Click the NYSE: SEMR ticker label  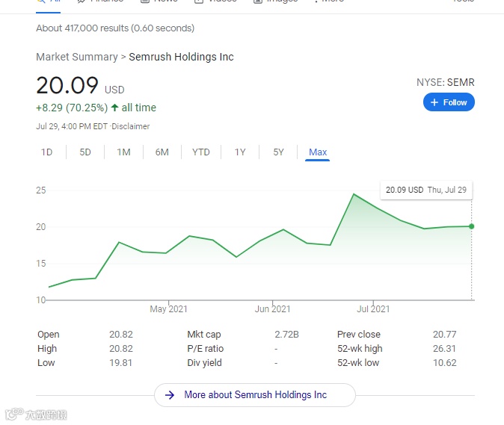pos(446,82)
